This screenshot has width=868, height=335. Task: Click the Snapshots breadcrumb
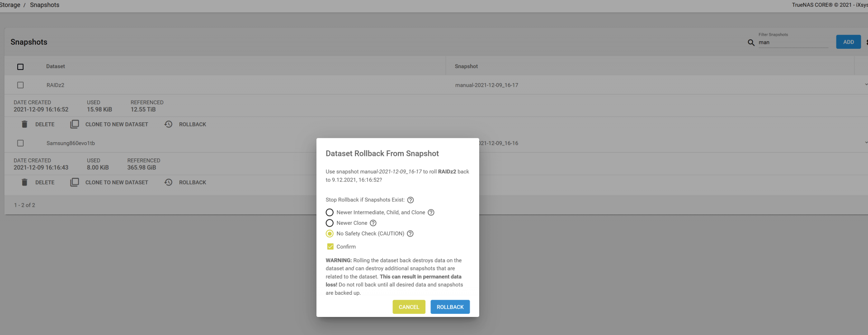(x=44, y=5)
